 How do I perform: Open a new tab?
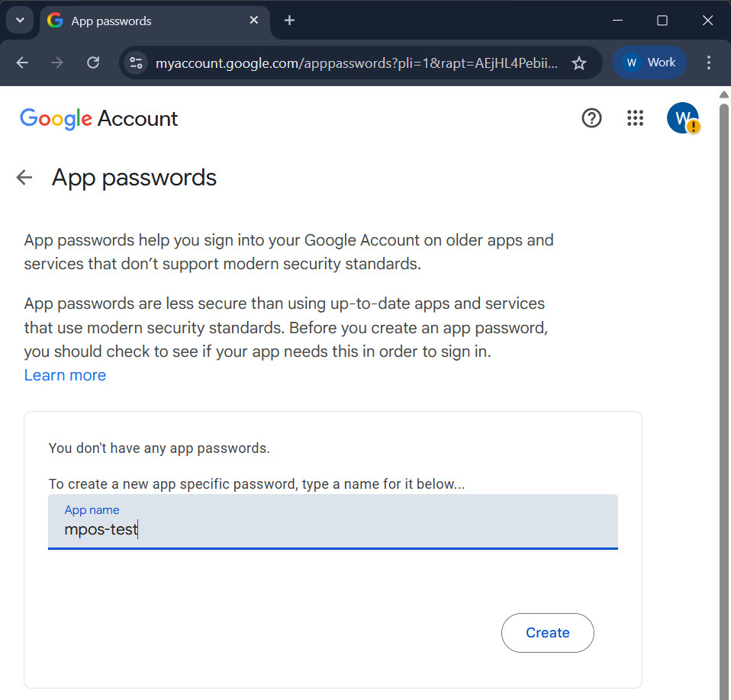(x=289, y=21)
